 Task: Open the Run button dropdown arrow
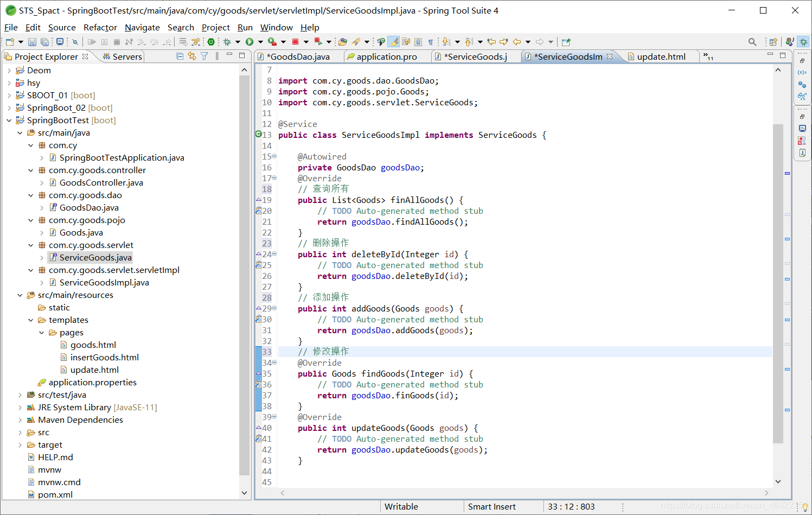pyautogui.click(x=260, y=42)
